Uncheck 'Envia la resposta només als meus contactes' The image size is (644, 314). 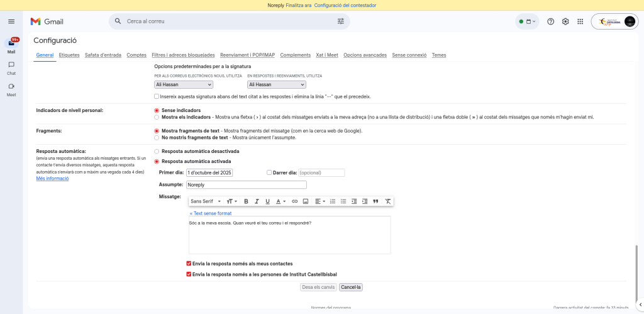[x=189, y=264]
